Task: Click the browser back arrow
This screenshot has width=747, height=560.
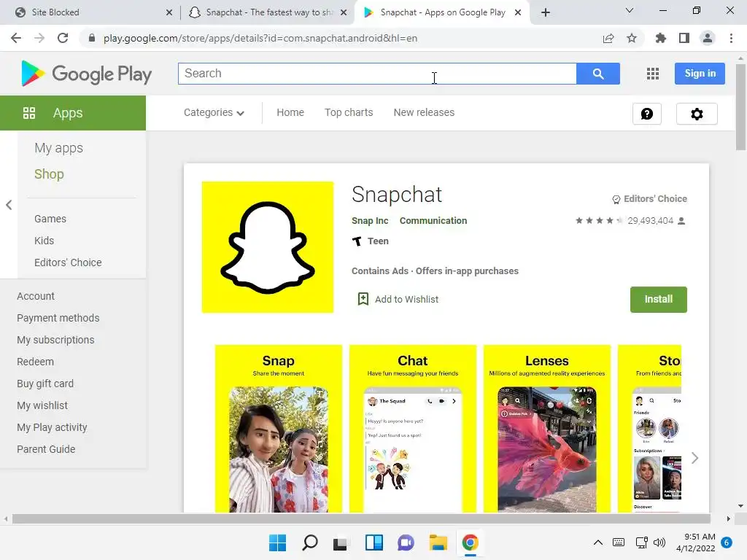Action: pyautogui.click(x=16, y=38)
